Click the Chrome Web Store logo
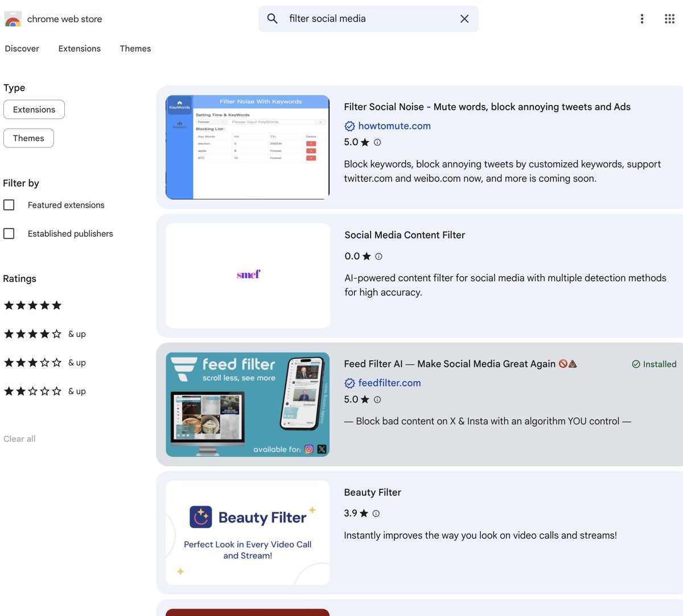 point(13,19)
